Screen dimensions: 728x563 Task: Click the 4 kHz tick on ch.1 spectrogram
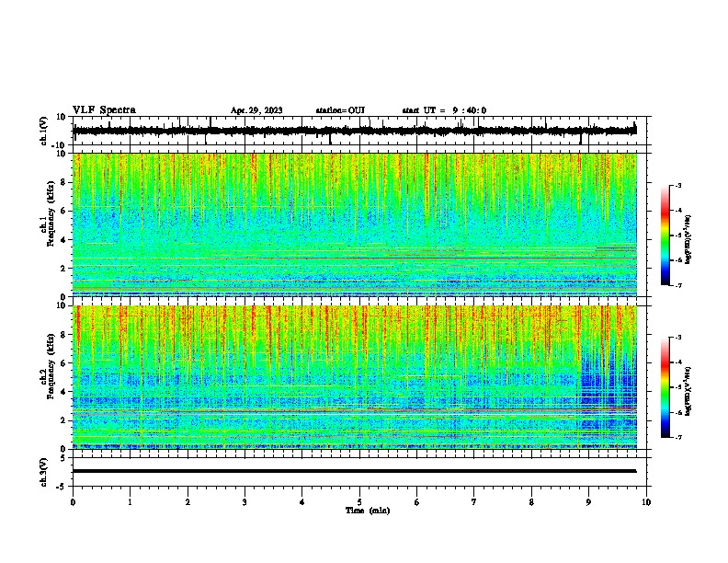click(63, 240)
